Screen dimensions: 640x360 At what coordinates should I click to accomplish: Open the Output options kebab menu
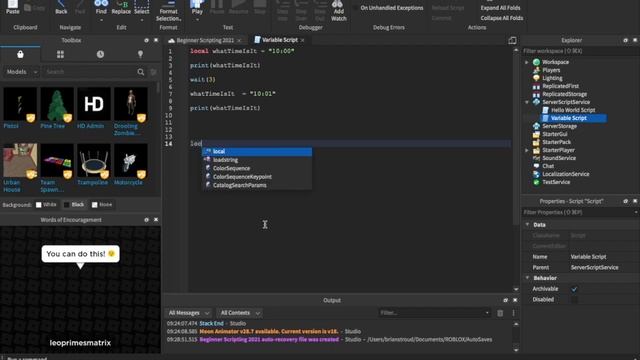513,313
